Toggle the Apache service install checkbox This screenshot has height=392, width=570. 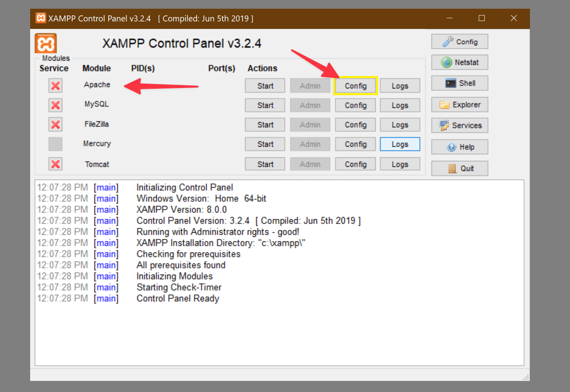[55, 85]
